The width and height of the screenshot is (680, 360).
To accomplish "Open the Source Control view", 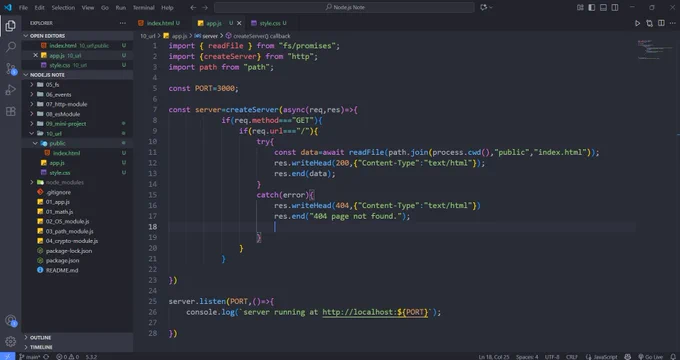I will [x=10, y=69].
